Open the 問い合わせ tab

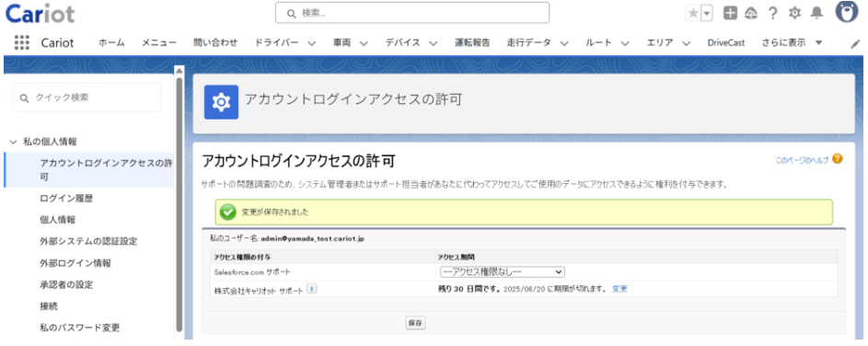216,42
